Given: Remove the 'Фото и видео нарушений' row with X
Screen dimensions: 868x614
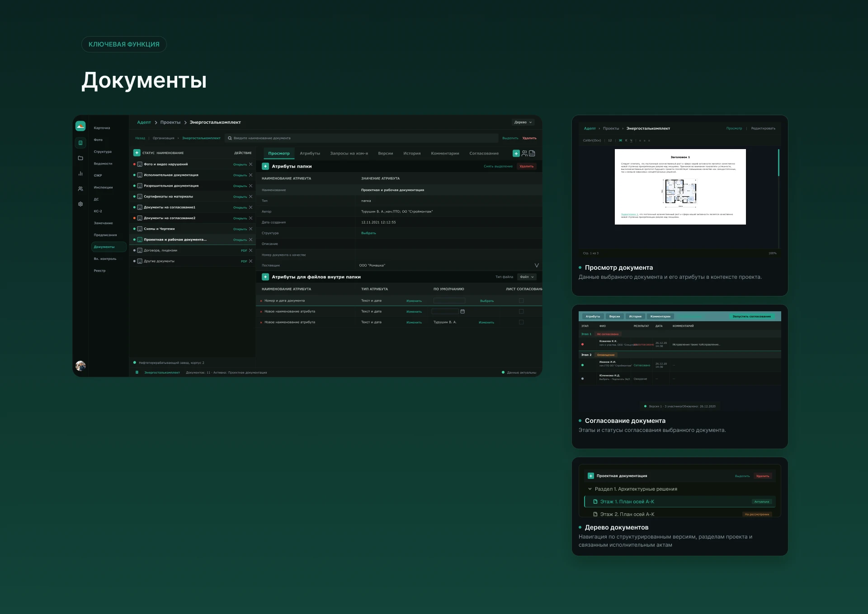Looking at the screenshot, I should 250,164.
